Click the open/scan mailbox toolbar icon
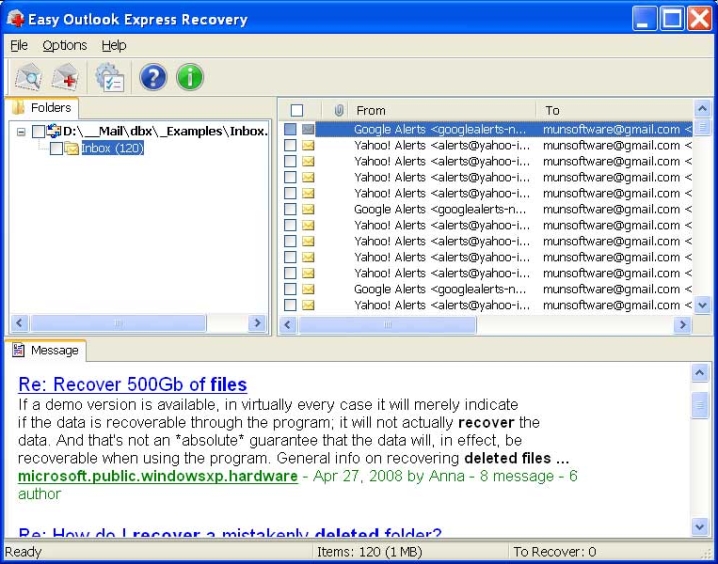Screen dimensions: 718x564 click(29, 77)
